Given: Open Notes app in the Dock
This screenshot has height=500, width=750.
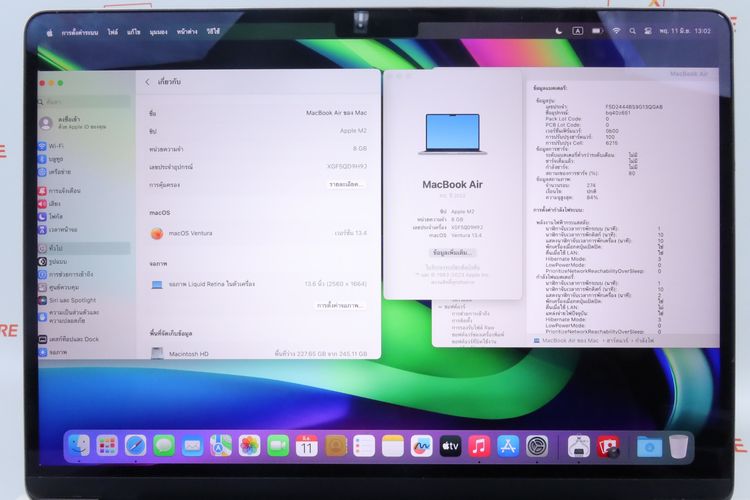Looking at the screenshot, I should tap(393, 446).
